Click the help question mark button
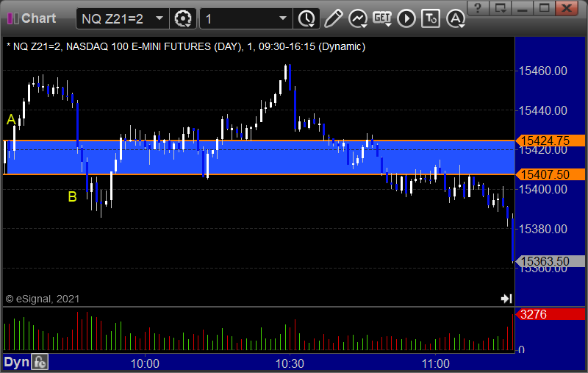Viewport: 588px width, 373px height. [x=478, y=8]
